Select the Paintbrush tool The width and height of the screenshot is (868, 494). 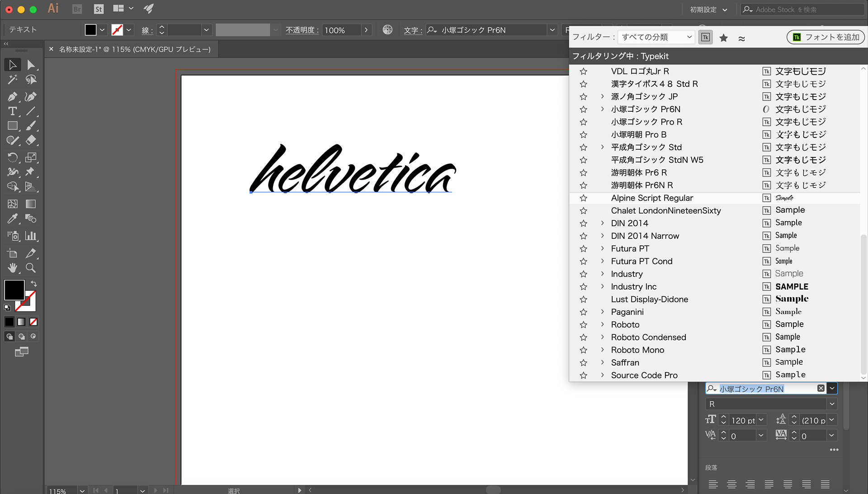pos(31,126)
